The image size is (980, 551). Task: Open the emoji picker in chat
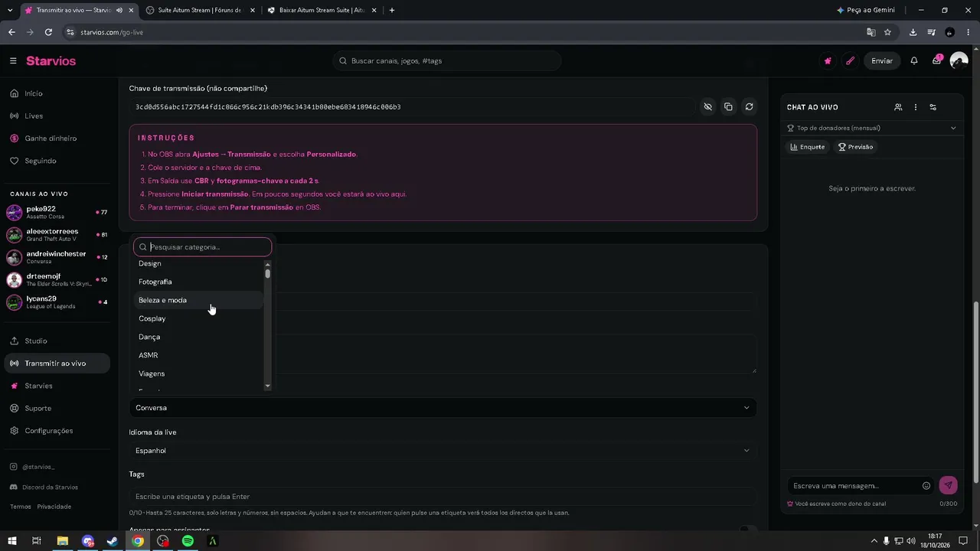[x=926, y=486]
